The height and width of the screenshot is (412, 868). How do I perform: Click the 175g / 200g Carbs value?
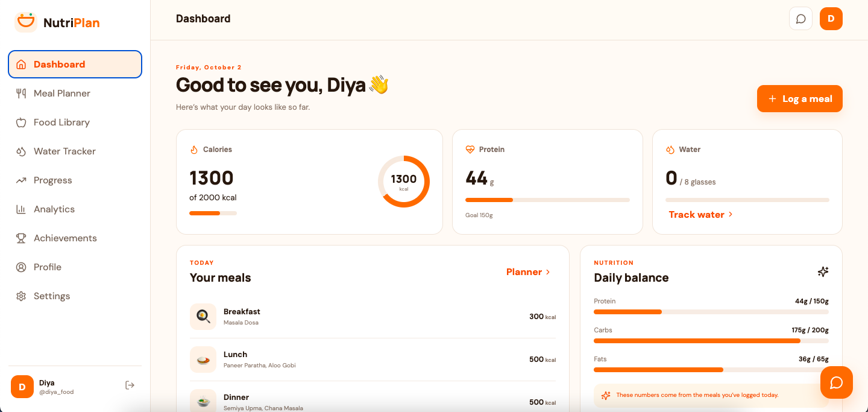point(810,330)
